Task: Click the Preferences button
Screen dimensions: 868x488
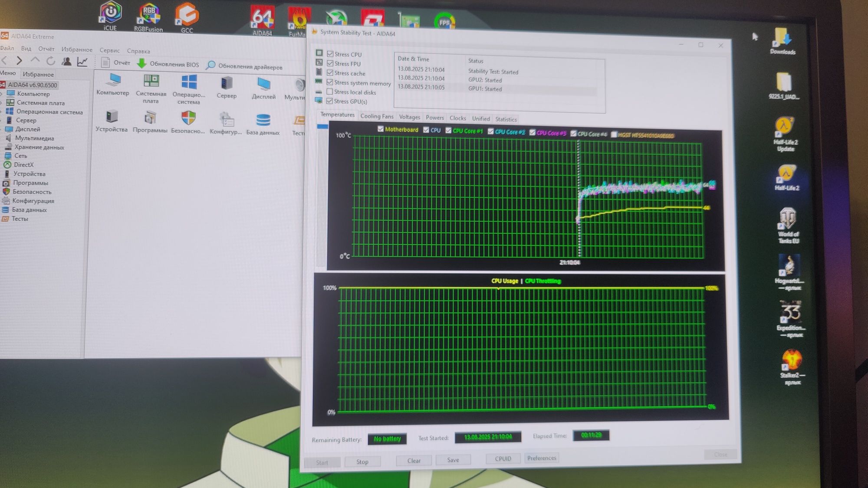Action: [x=541, y=458]
